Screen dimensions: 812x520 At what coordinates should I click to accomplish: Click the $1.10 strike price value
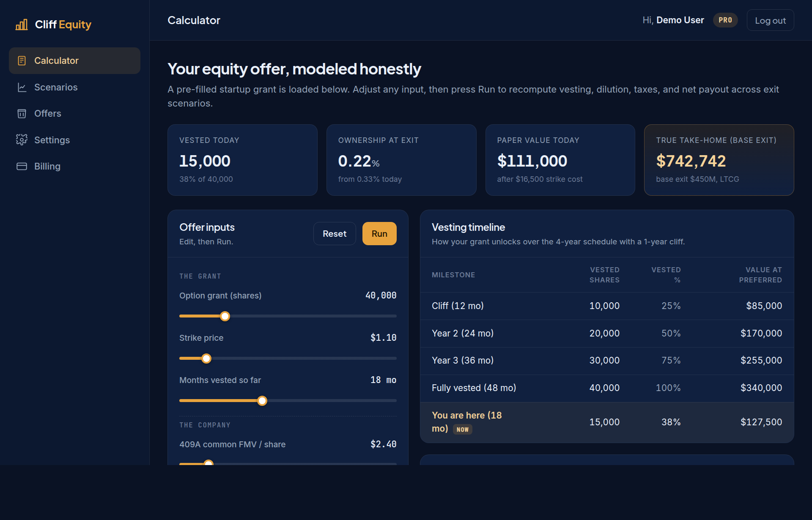point(383,338)
